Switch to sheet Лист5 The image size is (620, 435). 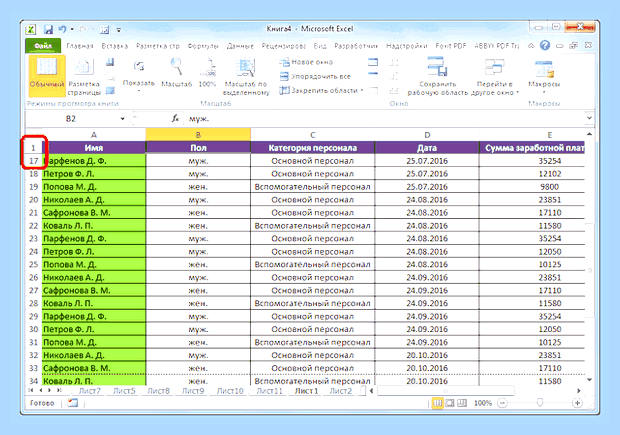(124, 391)
